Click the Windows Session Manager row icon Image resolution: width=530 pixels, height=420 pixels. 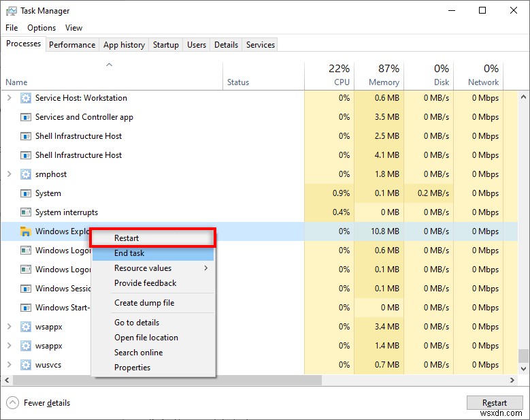(x=26, y=289)
